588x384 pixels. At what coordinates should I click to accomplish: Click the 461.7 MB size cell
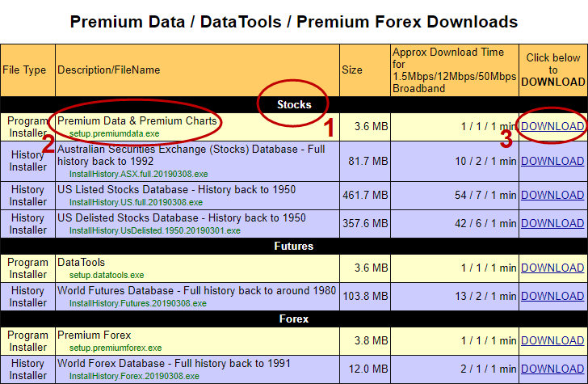(x=365, y=195)
